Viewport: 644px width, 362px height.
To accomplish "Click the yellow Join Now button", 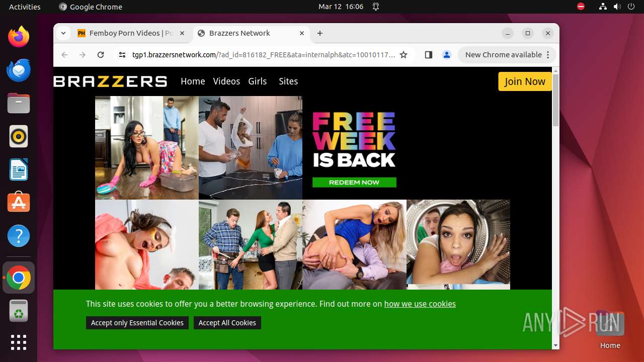I will [x=525, y=81].
